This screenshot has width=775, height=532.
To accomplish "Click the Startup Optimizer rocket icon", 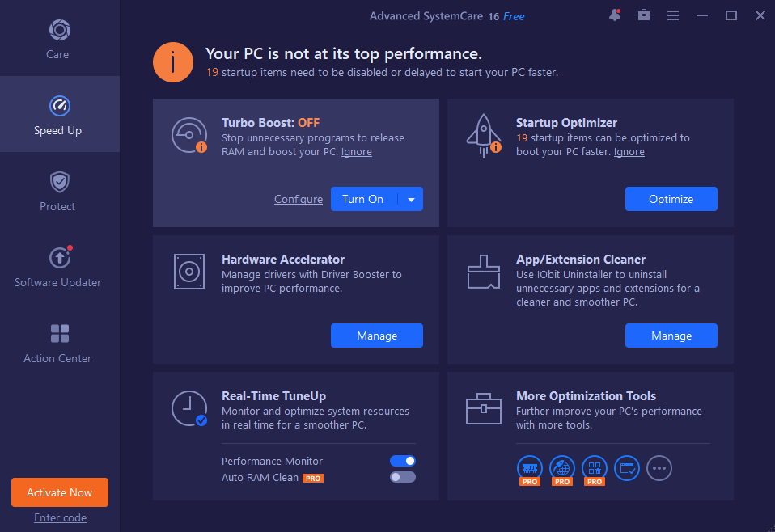I will 484,135.
